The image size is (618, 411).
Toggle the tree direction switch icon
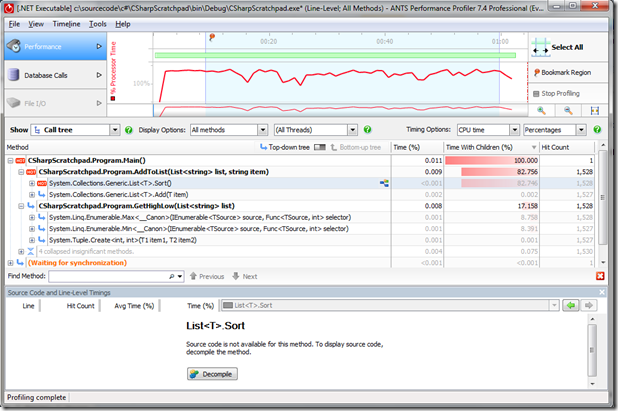(320, 147)
